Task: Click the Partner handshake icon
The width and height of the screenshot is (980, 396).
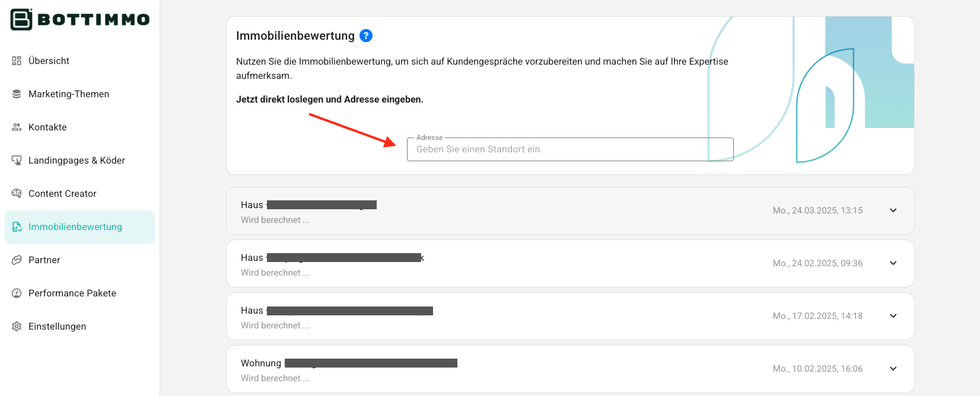Action: 17,260
